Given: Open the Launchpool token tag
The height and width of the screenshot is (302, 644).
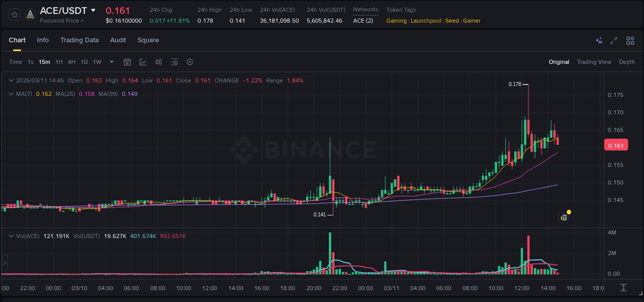Looking at the screenshot, I should click(x=426, y=21).
